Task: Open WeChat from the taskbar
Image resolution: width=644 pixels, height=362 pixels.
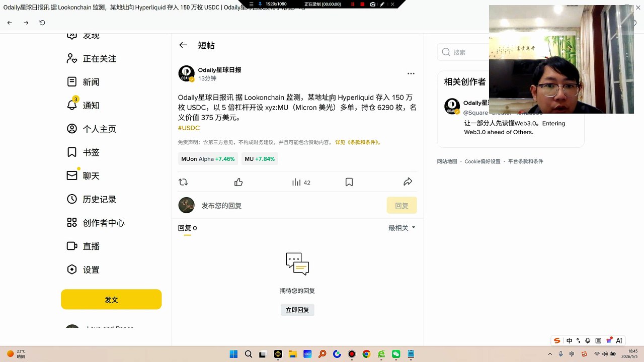Action: [x=396, y=354]
